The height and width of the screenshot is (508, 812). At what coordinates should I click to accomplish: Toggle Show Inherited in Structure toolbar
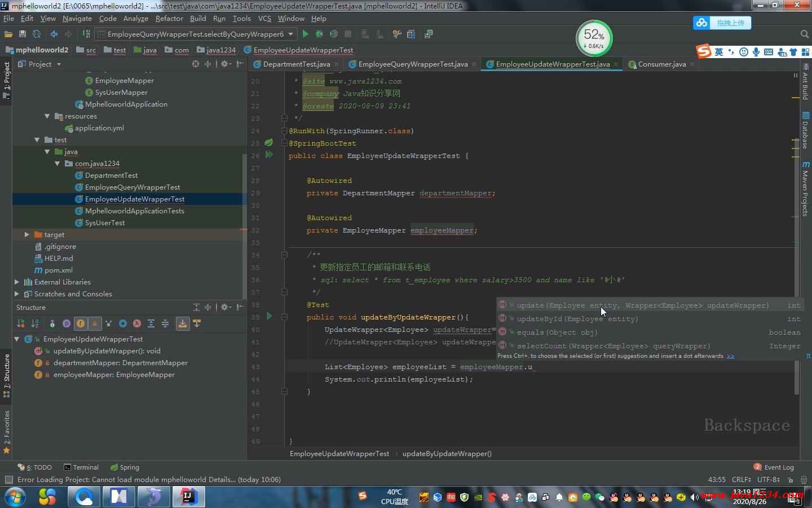point(52,323)
